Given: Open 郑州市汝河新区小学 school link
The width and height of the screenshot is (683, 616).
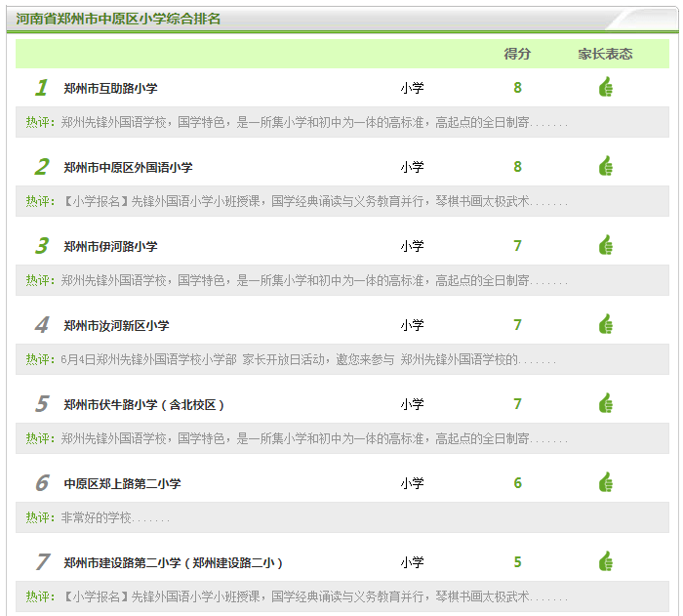Looking at the screenshot, I should point(116,326).
